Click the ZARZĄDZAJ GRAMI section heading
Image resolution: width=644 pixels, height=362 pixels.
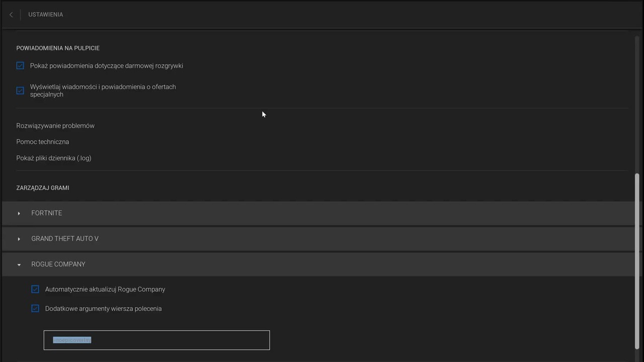[43, 188]
